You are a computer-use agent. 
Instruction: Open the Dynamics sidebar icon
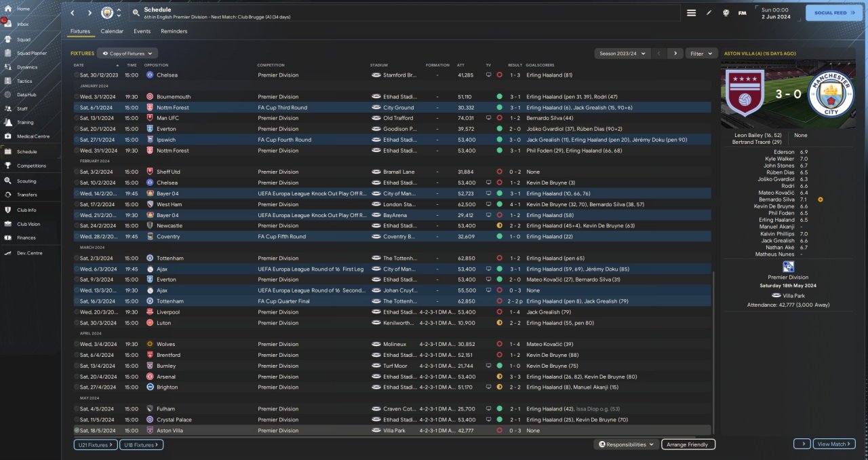pyautogui.click(x=7, y=67)
